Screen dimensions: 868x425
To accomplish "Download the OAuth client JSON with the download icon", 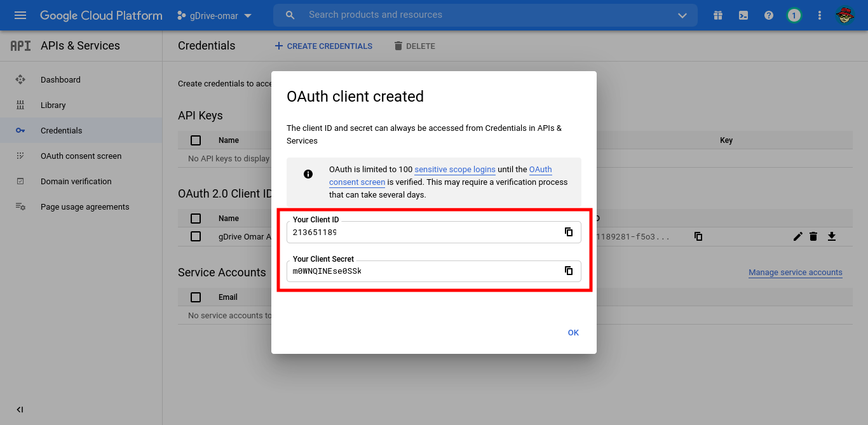I will (832, 236).
